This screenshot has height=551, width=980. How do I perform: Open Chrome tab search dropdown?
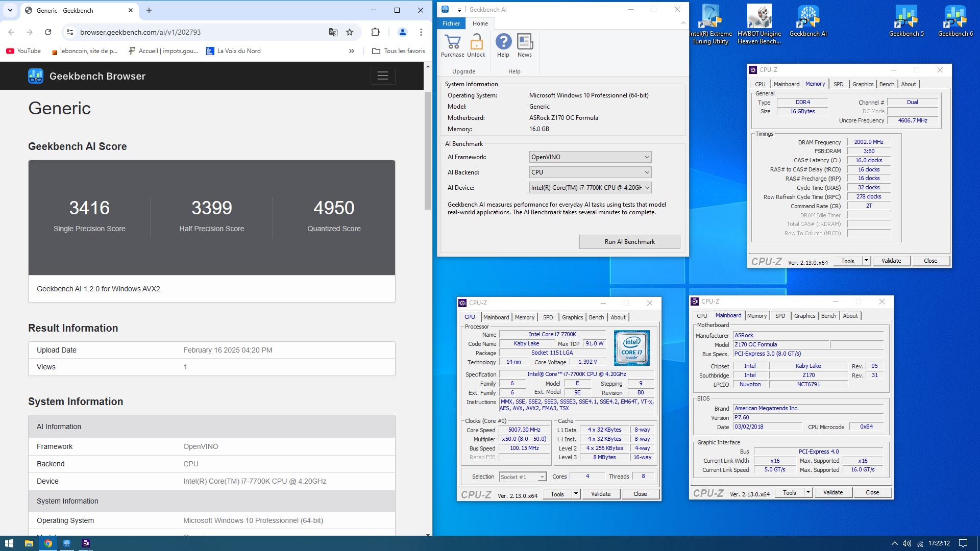pyautogui.click(x=10, y=10)
